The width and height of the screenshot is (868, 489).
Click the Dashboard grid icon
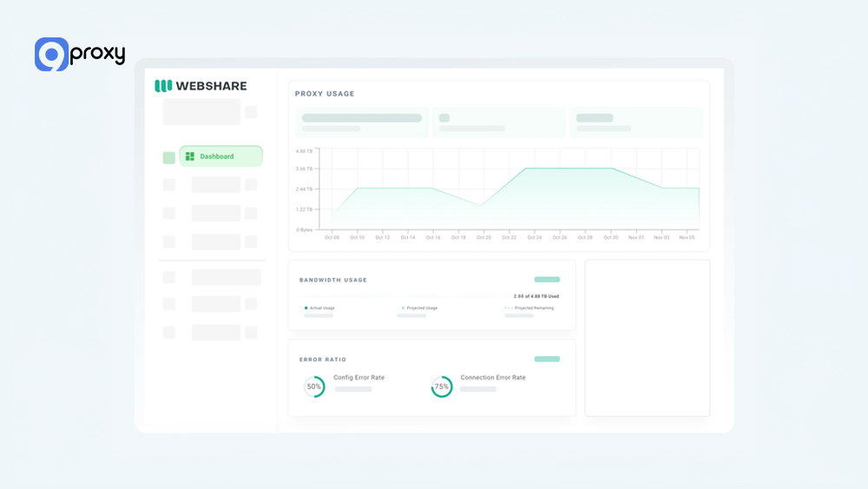[190, 156]
